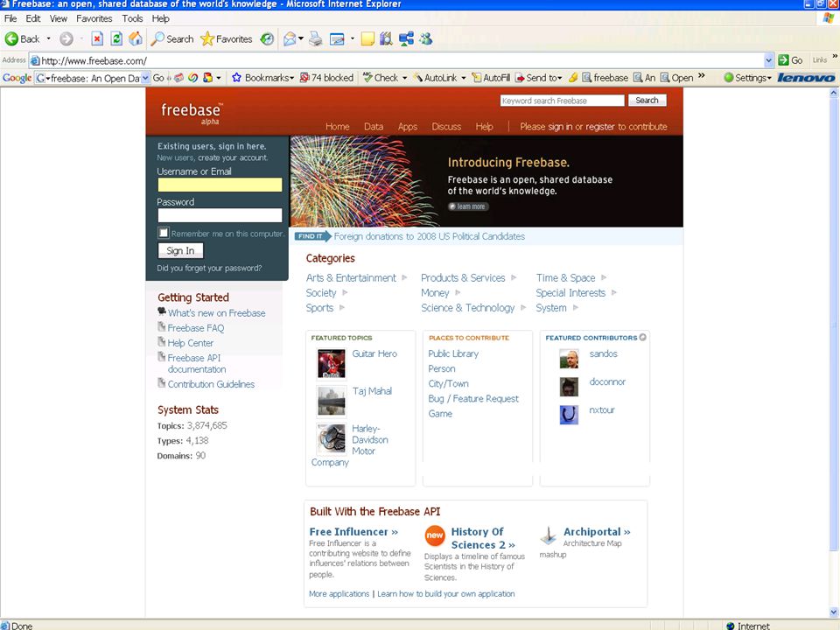Click the Keyword search Freebase field
The height and width of the screenshot is (630, 840).
coord(563,100)
